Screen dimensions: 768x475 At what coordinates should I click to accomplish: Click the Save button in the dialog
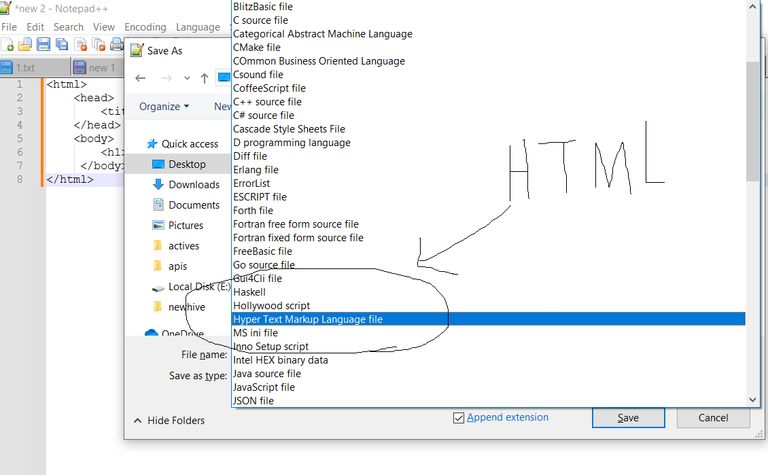pyautogui.click(x=628, y=418)
